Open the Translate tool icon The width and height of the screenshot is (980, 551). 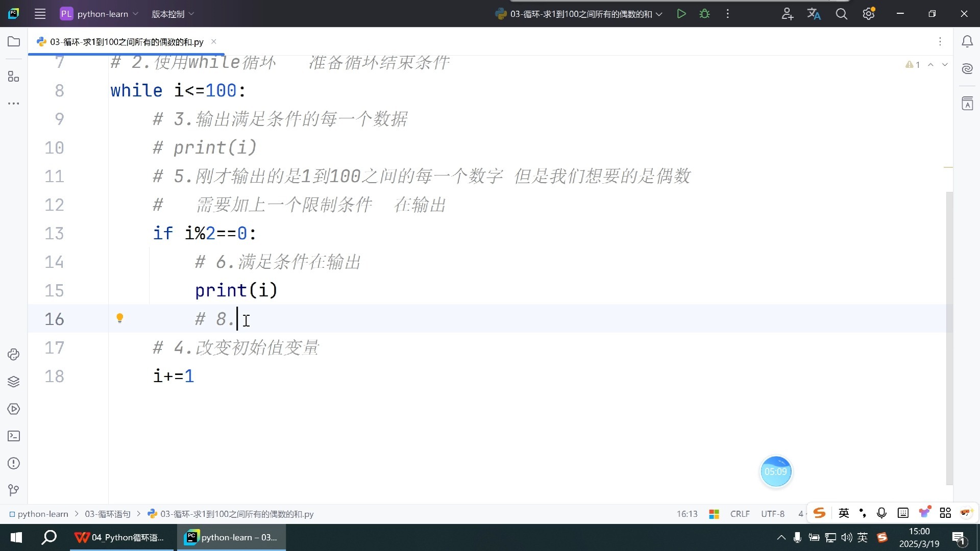pyautogui.click(x=814, y=14)
